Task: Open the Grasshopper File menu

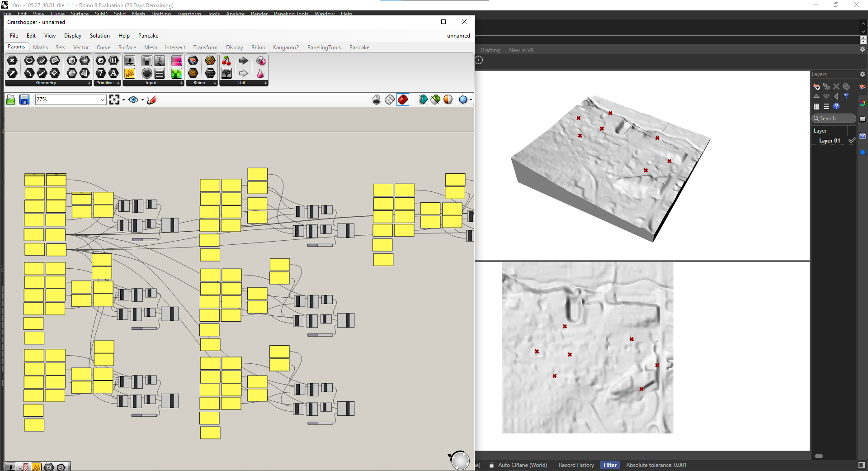Action: tap(14, 36)
